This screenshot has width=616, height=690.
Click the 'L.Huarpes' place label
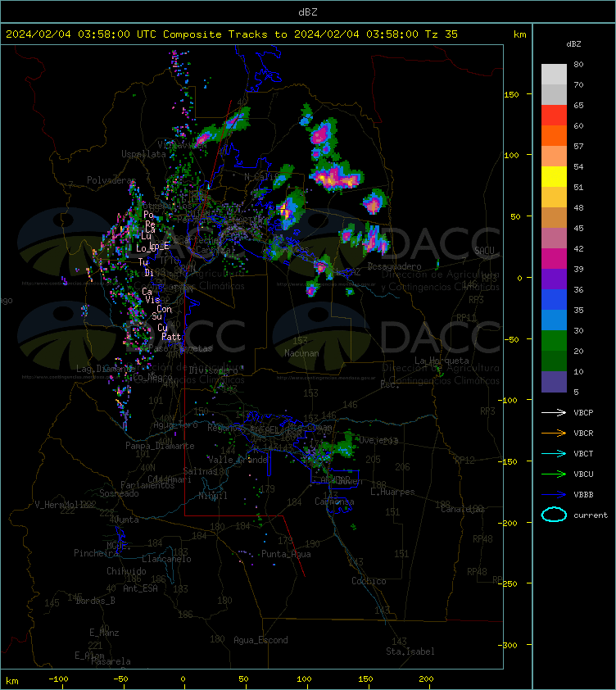click(x=392, y=492)
